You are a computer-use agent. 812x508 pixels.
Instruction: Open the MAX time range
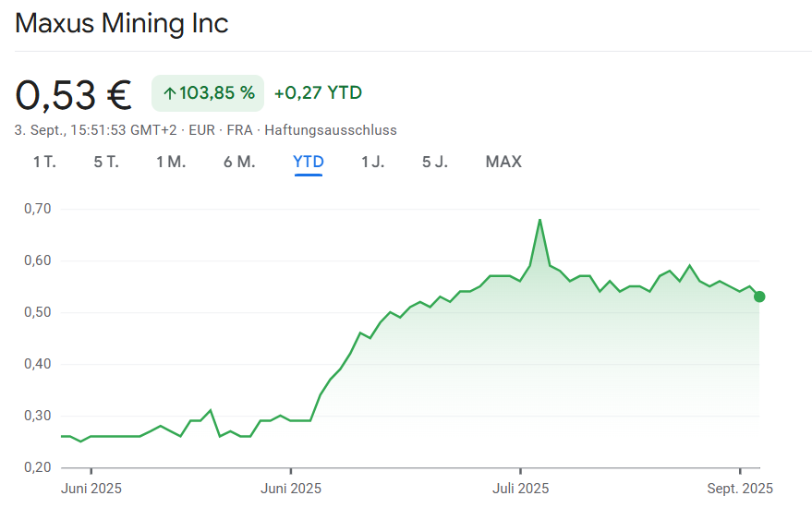503,162
